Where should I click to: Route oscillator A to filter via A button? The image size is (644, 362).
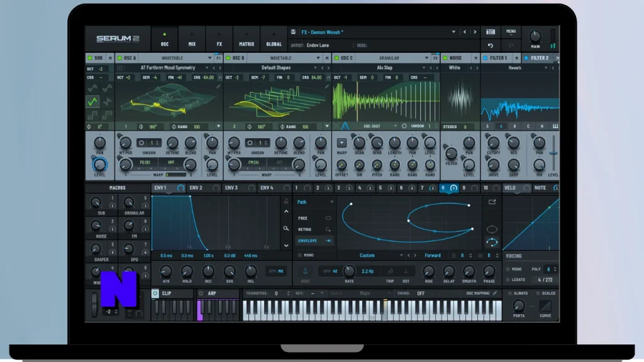[x=501, y=126]
